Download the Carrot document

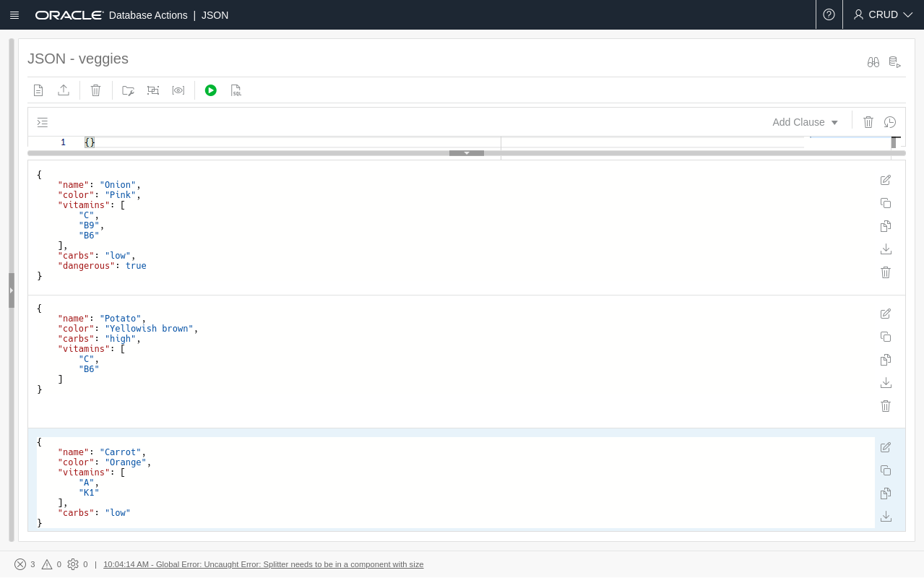pos(886,517)
